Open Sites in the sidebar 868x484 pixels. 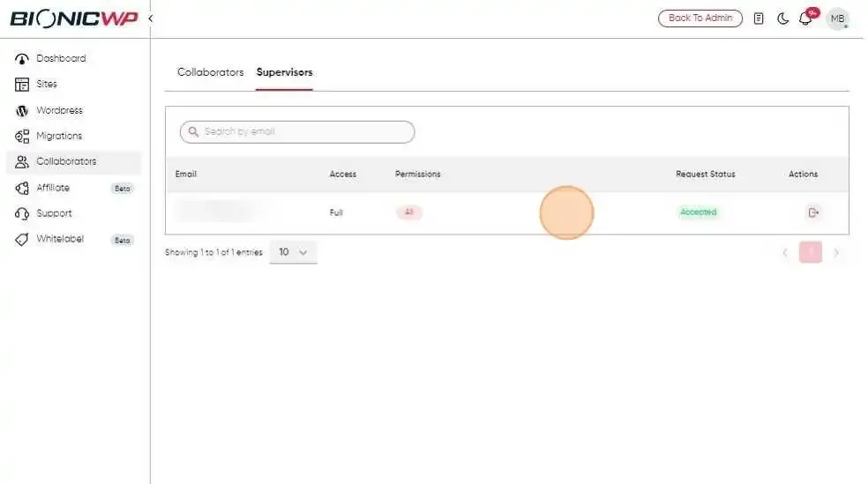click(x=47, y=84)
